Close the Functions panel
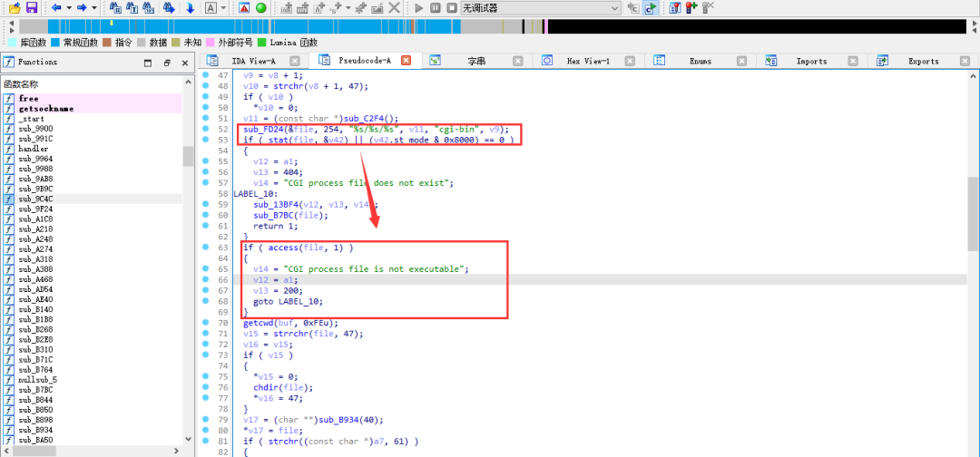The width and height of the screenshot is (980, 457). [185, 63]
